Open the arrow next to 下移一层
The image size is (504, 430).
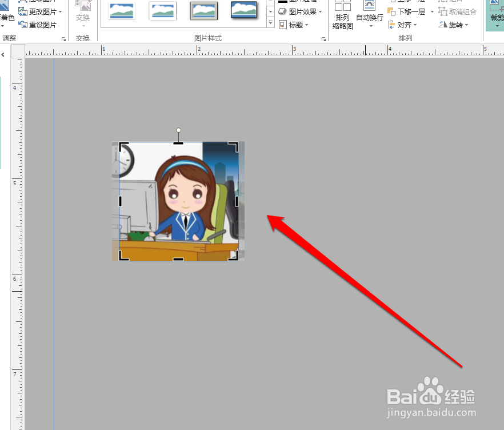(x=432, y=12)
